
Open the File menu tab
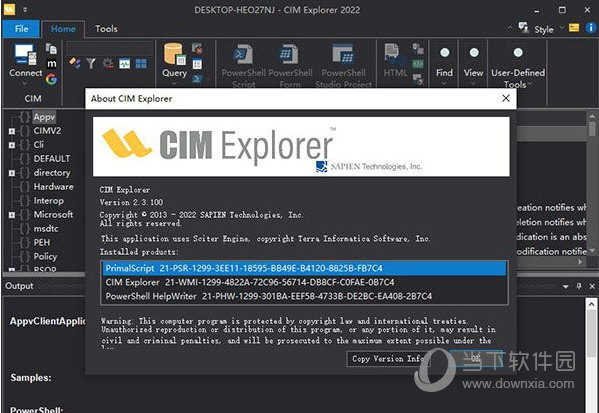[21, 29]
